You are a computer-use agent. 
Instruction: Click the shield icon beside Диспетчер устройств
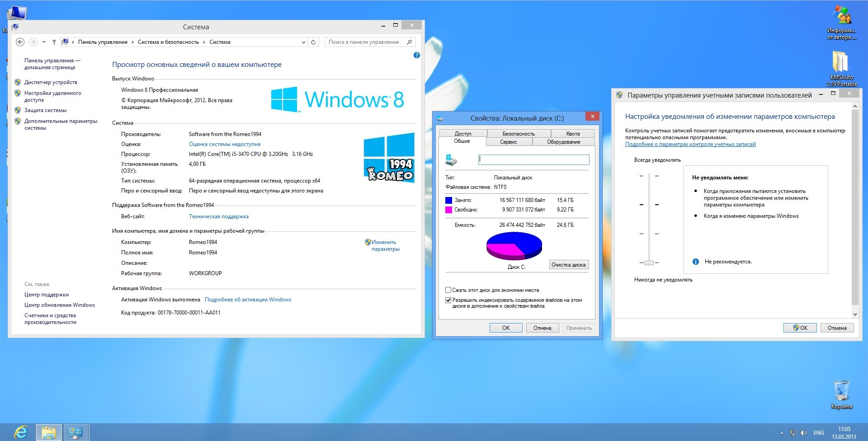[x=18, y=82]
